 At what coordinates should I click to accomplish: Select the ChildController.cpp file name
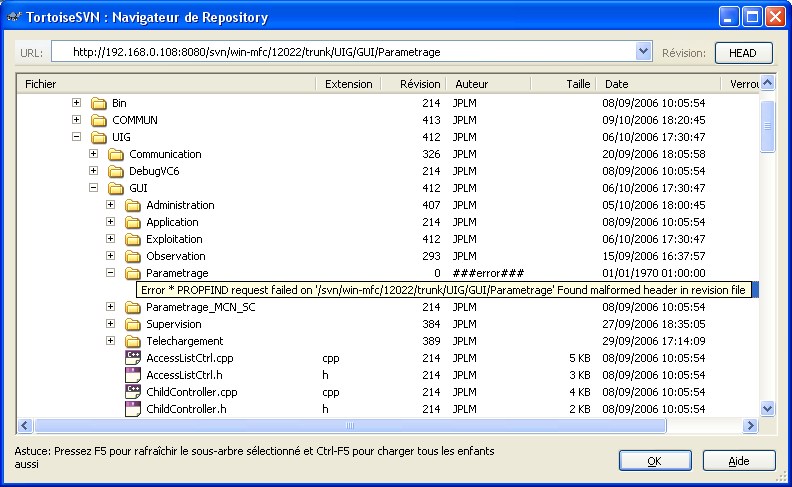(x=191, y=392)
